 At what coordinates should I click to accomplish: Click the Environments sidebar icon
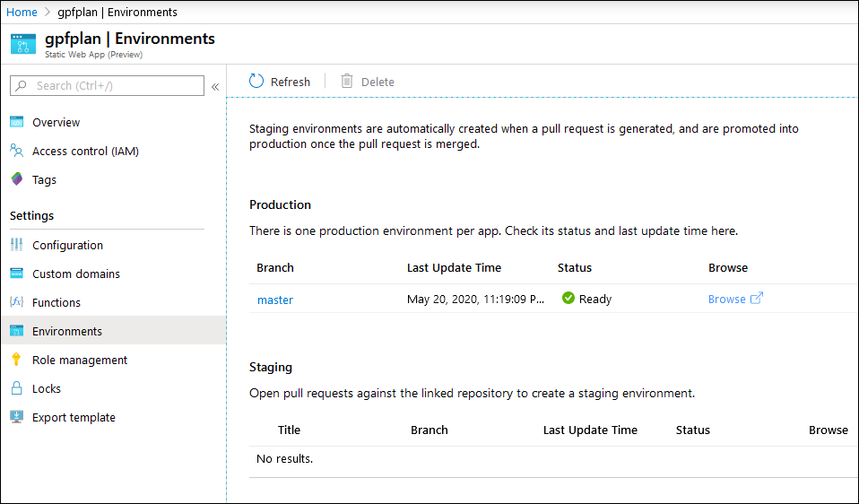[x=17, y=331]
